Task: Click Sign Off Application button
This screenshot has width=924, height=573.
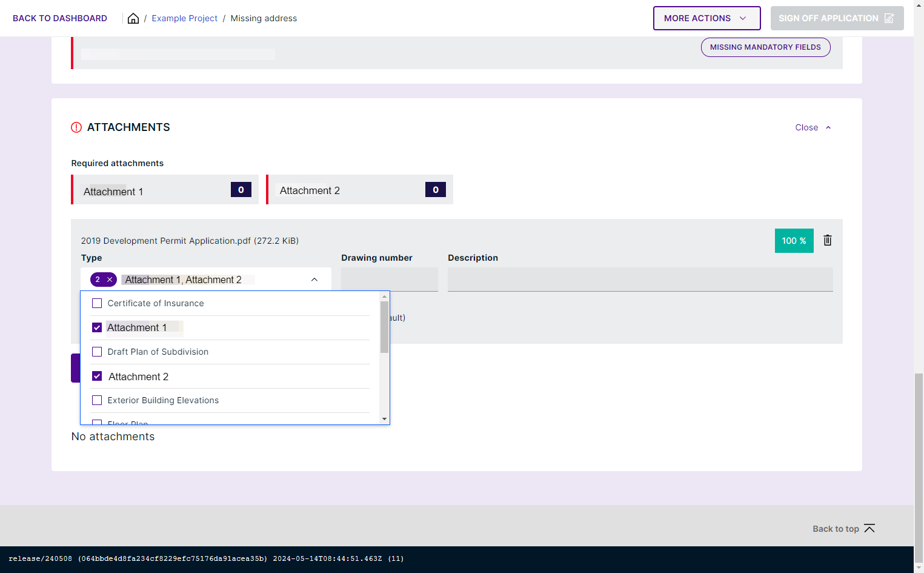Action: (x=837, y=18)
